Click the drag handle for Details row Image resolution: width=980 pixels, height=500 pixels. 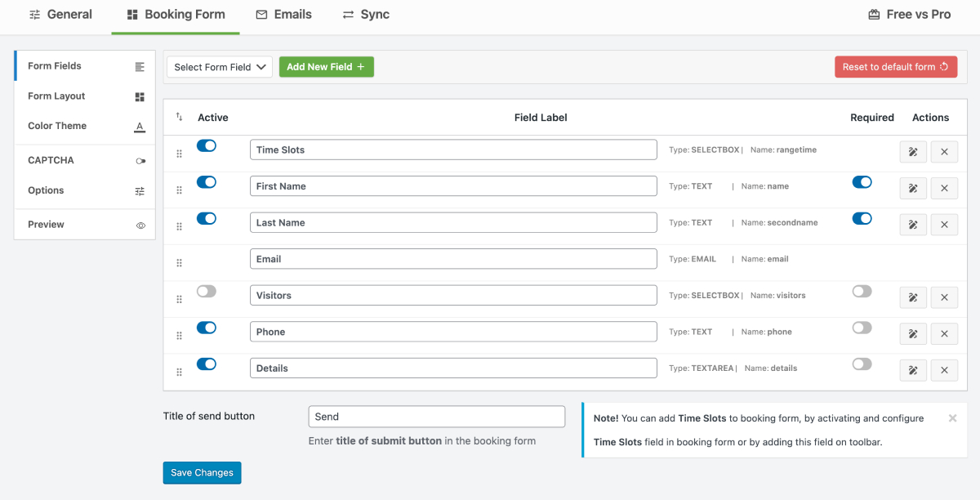click(180, 373)
